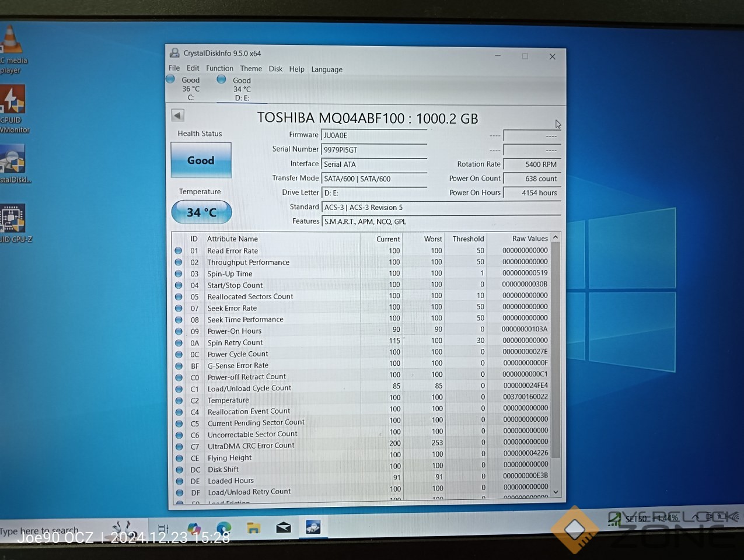Click the 34 °C temperature button
744x560 pixels.
pyautogui.click(x=201, y=212)
